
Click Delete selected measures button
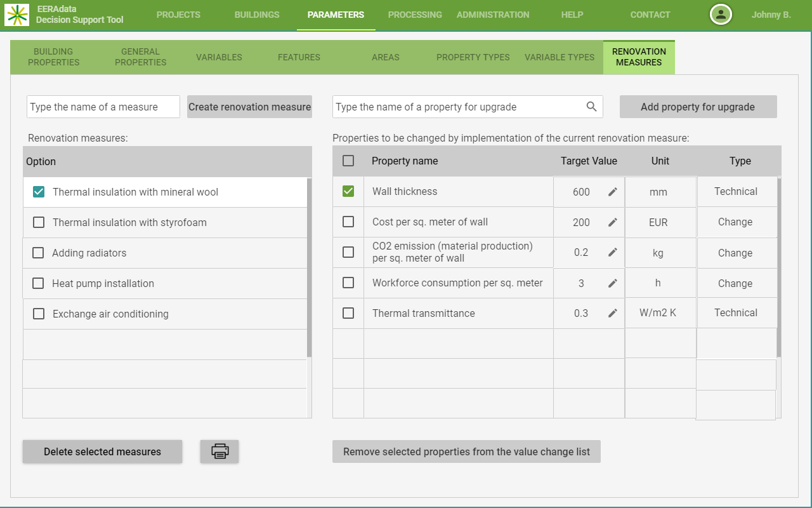pyautogui.click(x=102, y=451)
